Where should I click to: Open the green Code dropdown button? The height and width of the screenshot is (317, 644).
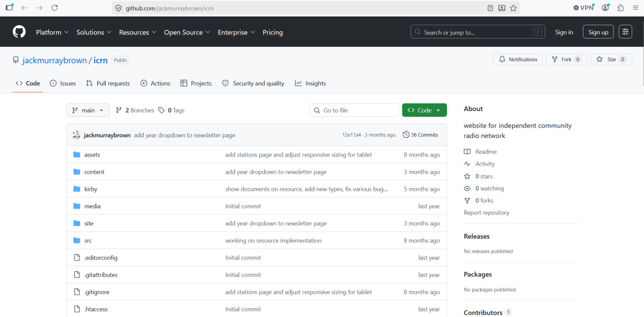(425, 110)
